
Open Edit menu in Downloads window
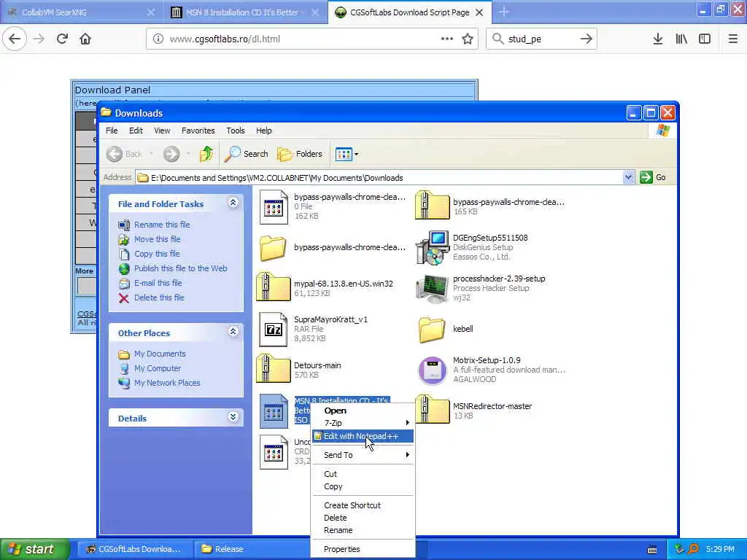click(x=136, y=131)
